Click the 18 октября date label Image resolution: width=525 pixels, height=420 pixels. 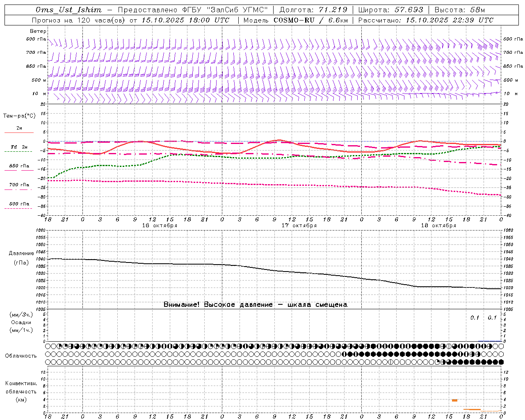438,226
